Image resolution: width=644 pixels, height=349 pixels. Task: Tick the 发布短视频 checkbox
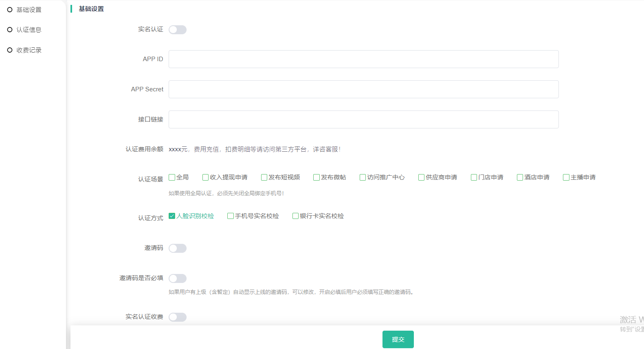264,177
